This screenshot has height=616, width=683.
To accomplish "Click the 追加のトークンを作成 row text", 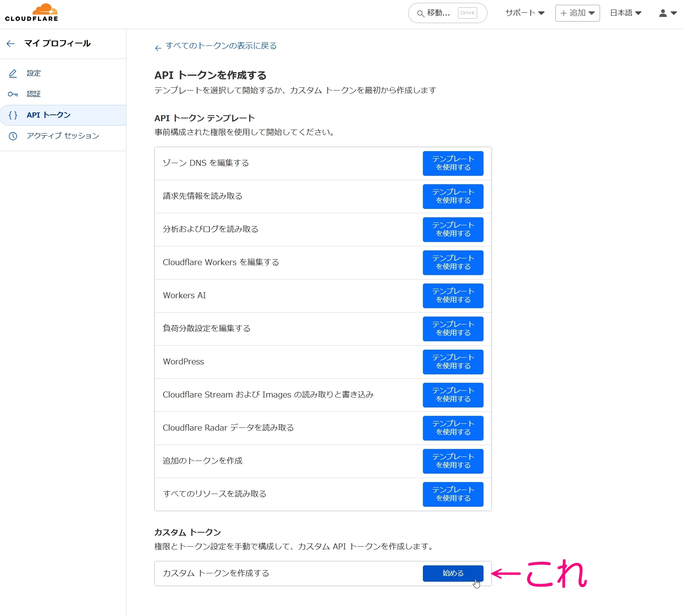I will click(203, 461).
